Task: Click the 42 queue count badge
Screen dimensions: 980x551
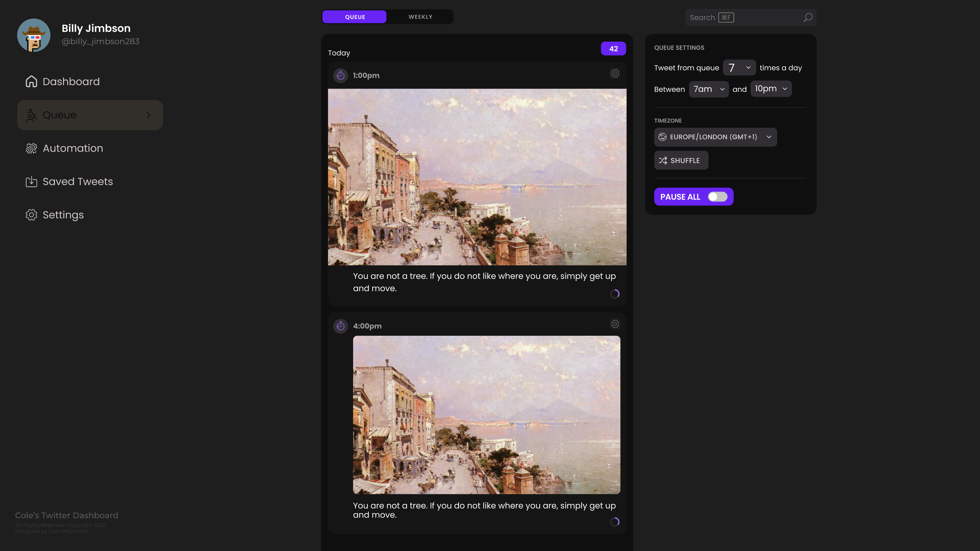Action: click(613, 49)
